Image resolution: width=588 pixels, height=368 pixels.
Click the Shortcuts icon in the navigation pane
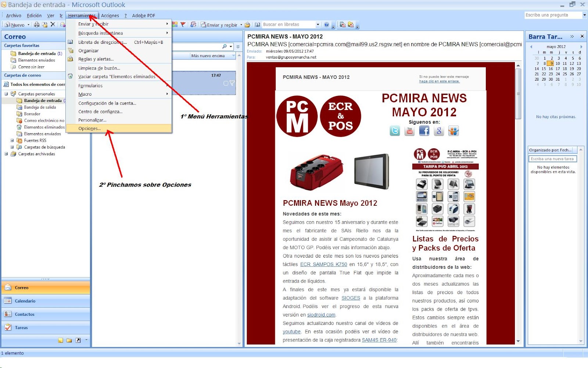[78, 340]
